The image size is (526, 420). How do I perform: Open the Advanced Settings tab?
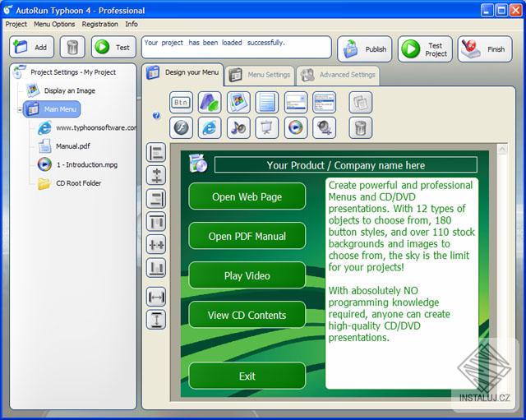(338, 75)
